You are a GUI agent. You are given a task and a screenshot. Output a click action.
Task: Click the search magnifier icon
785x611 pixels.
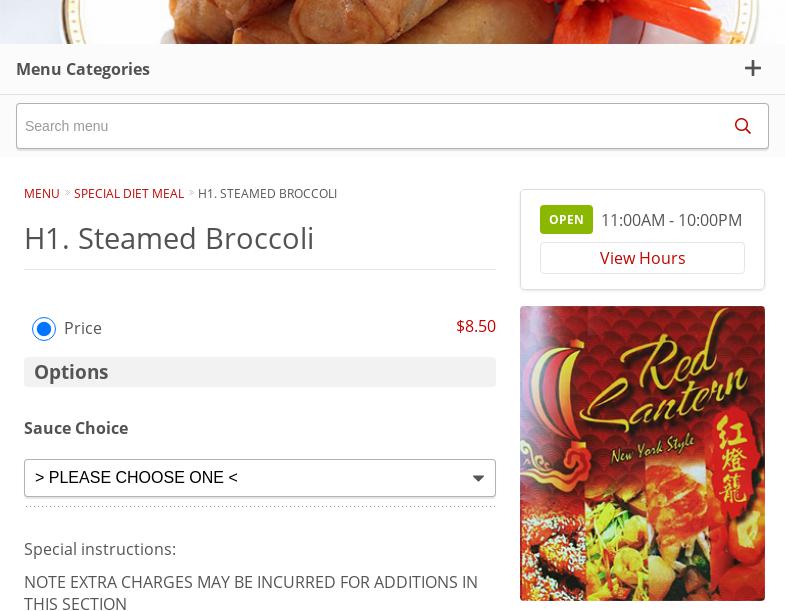[x=742, y=126]
